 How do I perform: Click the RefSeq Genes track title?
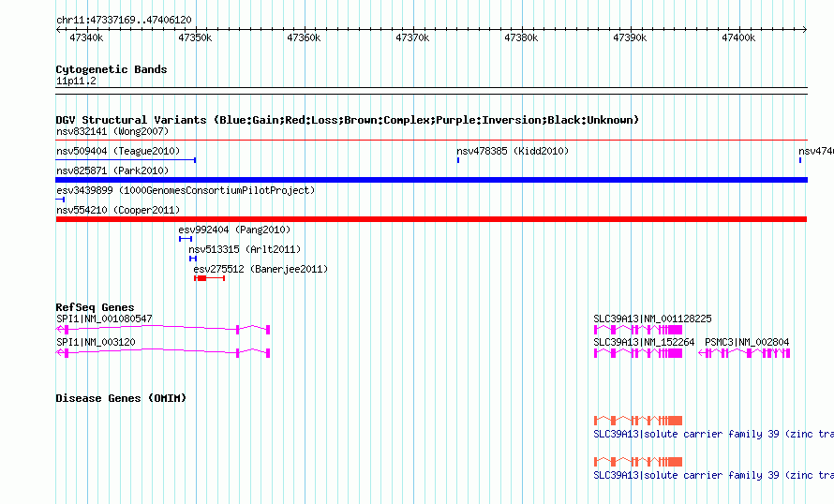tap(95, 306)
